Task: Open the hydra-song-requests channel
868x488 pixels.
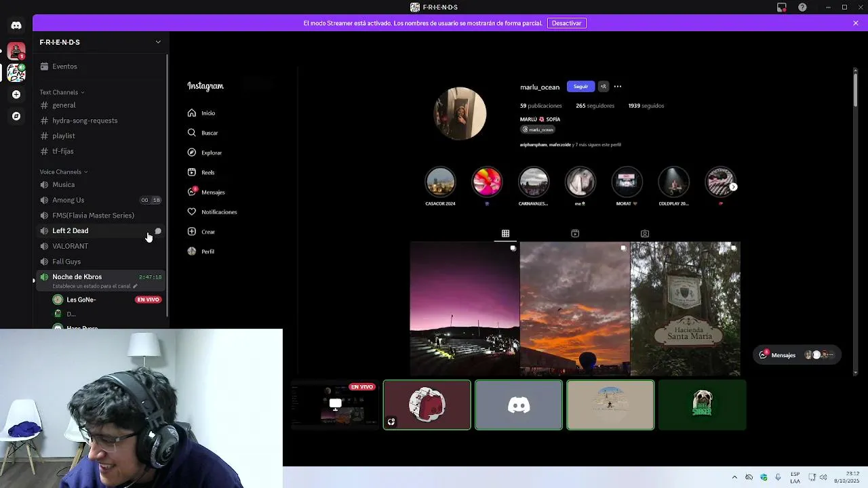Action: [100, 121]
